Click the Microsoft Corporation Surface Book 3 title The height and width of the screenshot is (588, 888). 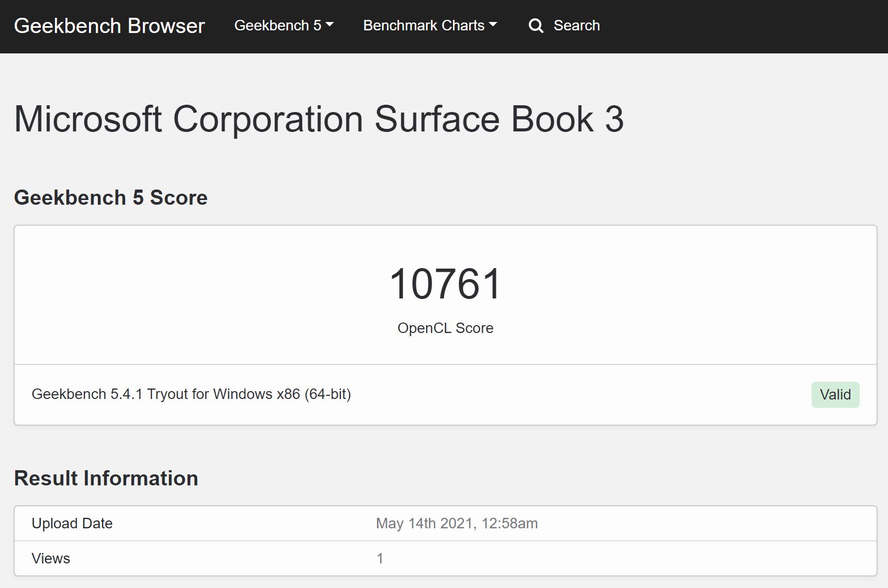pos(319,119)
